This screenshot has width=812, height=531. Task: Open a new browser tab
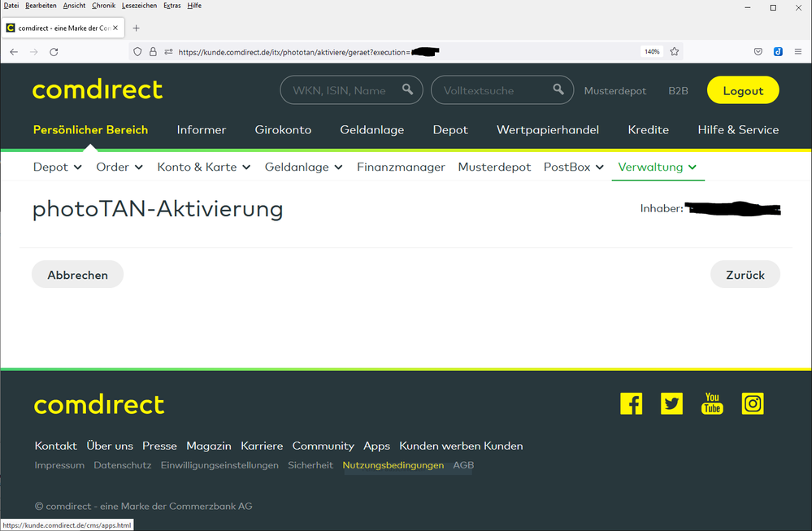click(136, 28)
